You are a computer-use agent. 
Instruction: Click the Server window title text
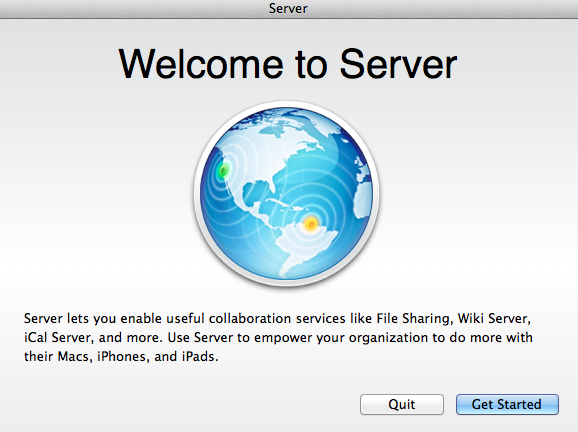[288, 8]
